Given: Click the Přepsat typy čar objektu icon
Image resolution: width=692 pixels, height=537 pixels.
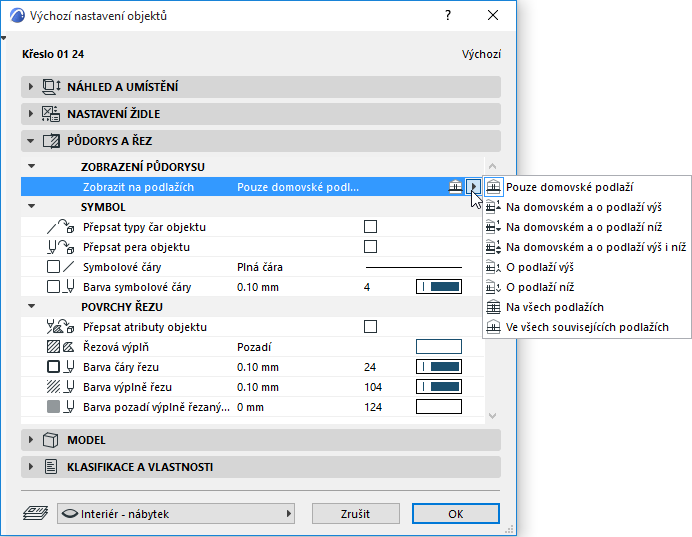Looking at the screenshot, I should pos(60,227).
